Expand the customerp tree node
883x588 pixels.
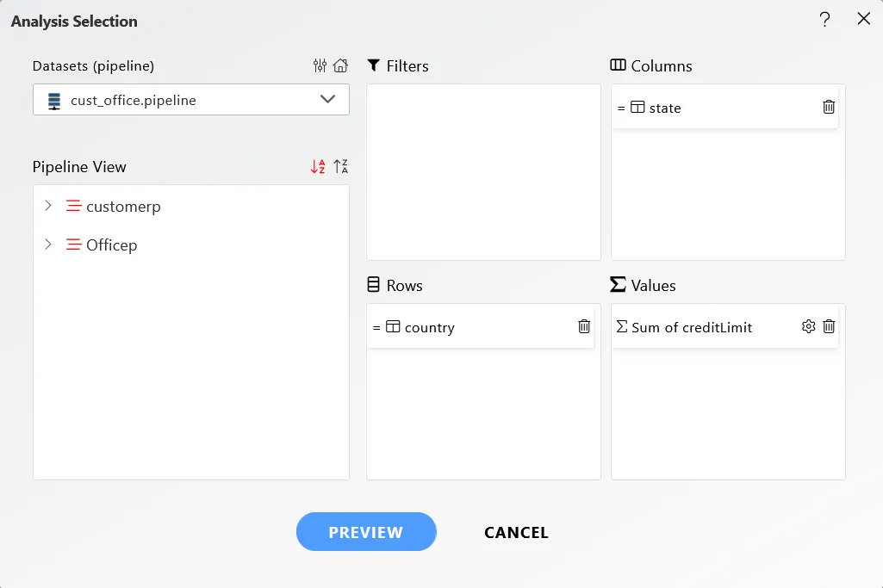click(48, 206)
